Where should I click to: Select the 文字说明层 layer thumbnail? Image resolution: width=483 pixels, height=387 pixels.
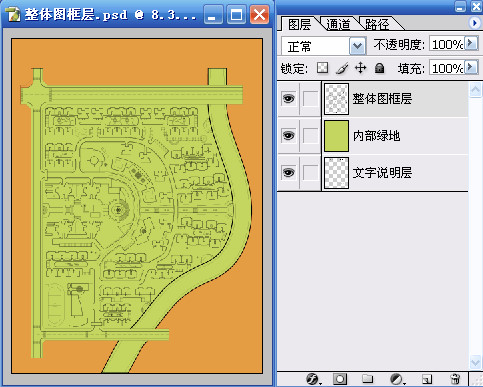(x=336, y=173)
